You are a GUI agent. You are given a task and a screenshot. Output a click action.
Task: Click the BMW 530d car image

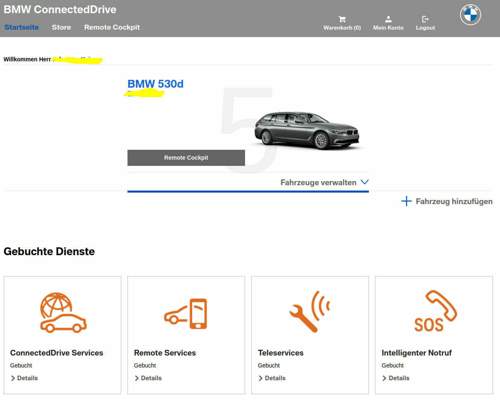click(x=307, y=130)
